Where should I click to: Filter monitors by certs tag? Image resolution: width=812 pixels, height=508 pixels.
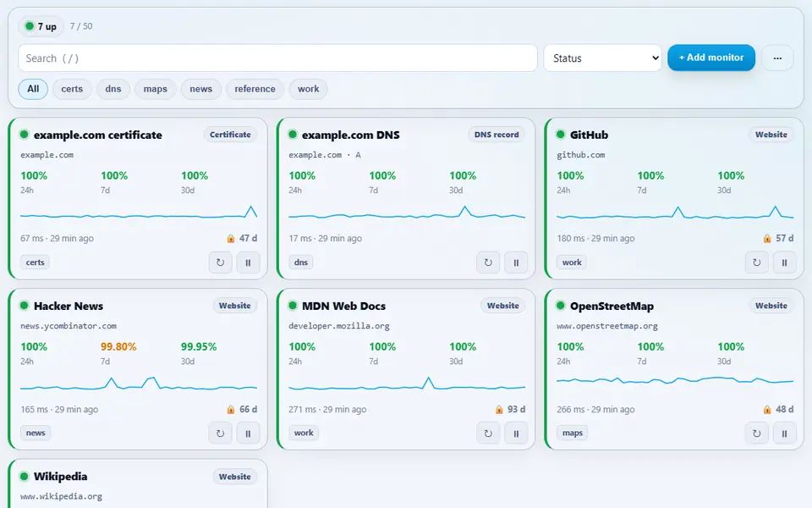point(72,89)
